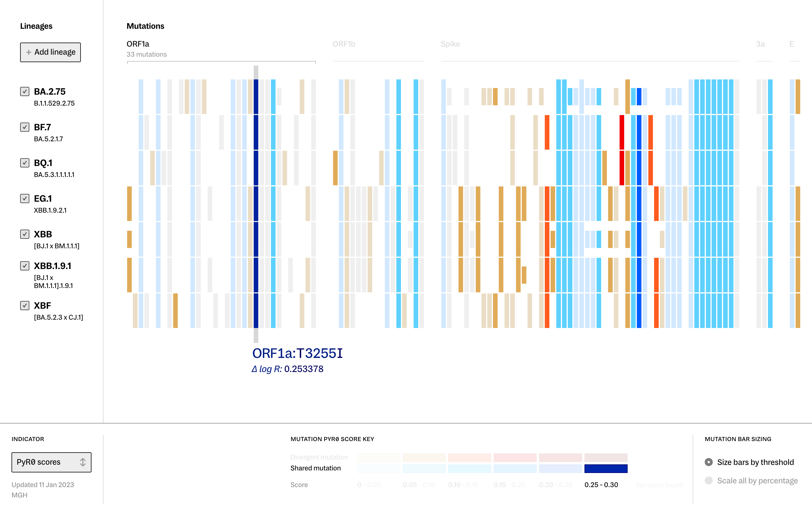Switch to the E gene section
This screenshot has height=515, width=812.
(791, 44)
